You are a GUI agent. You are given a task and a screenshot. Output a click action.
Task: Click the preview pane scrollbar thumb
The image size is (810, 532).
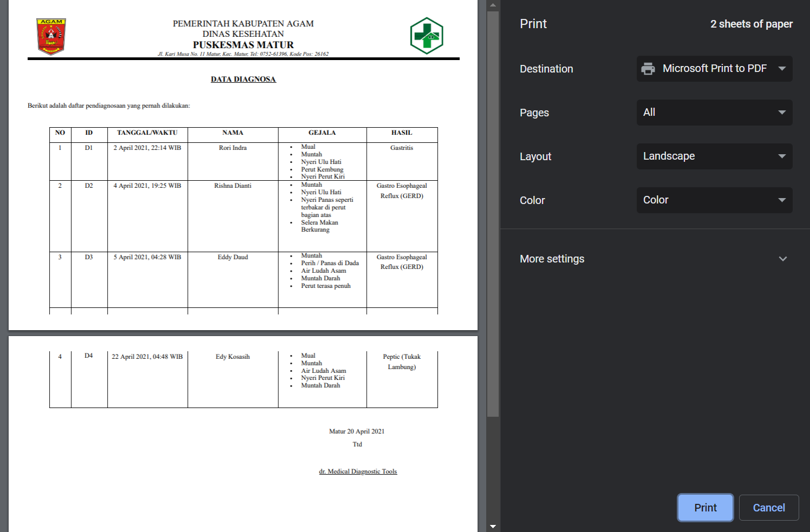pos(493,214)
